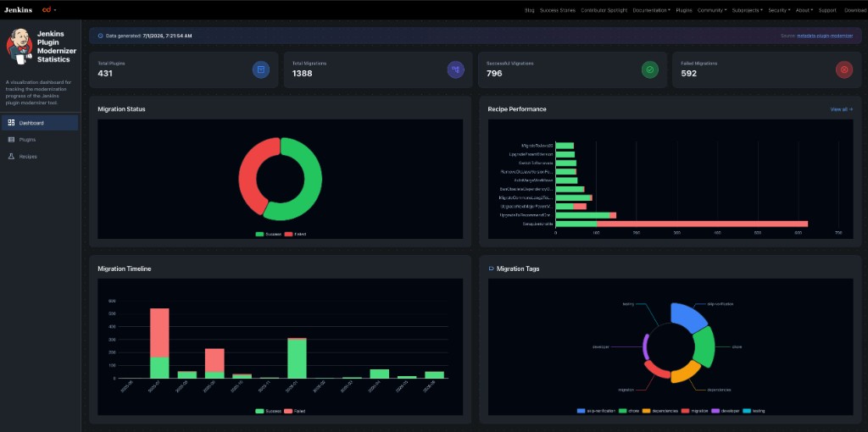Click the Total Migrations value 1388

click(x=303, y=73)
